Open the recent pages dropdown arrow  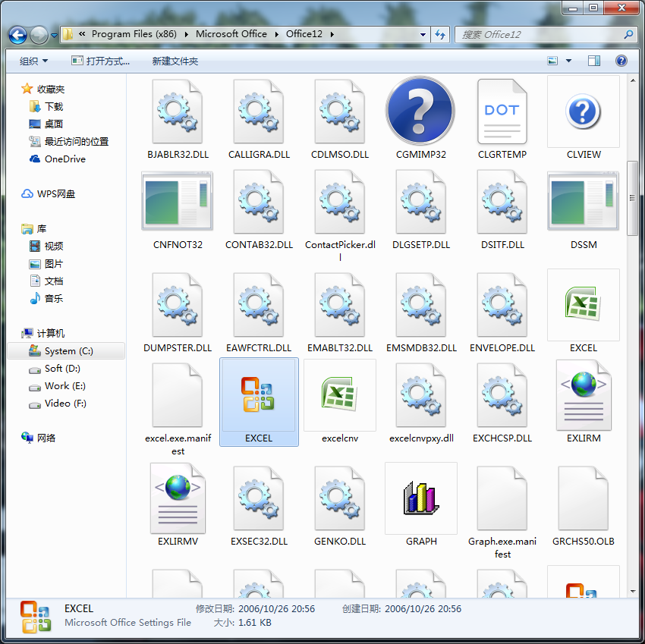54,36
